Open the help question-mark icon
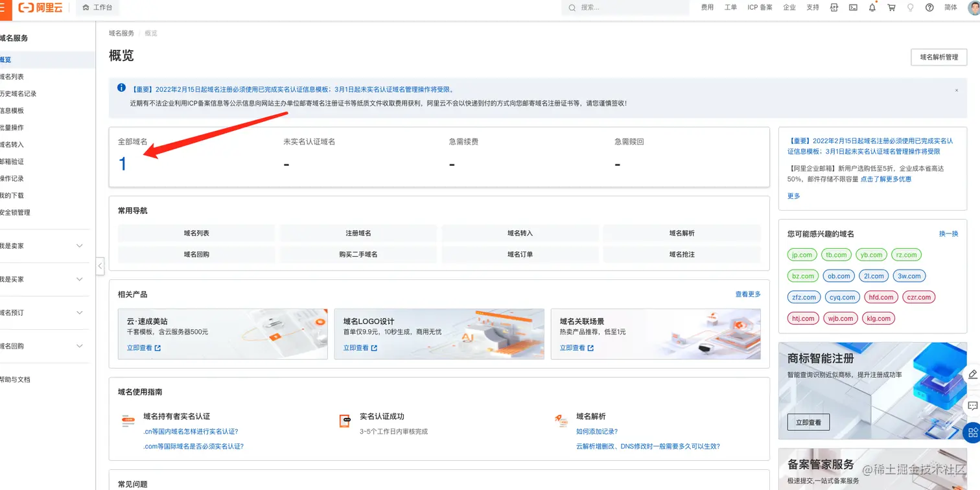 (929, 8)
